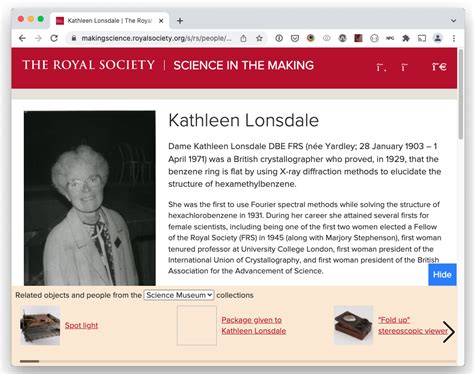Open the dark red square extension
The height and width of the screenshot is (374, 474).
tap(358, 38)
